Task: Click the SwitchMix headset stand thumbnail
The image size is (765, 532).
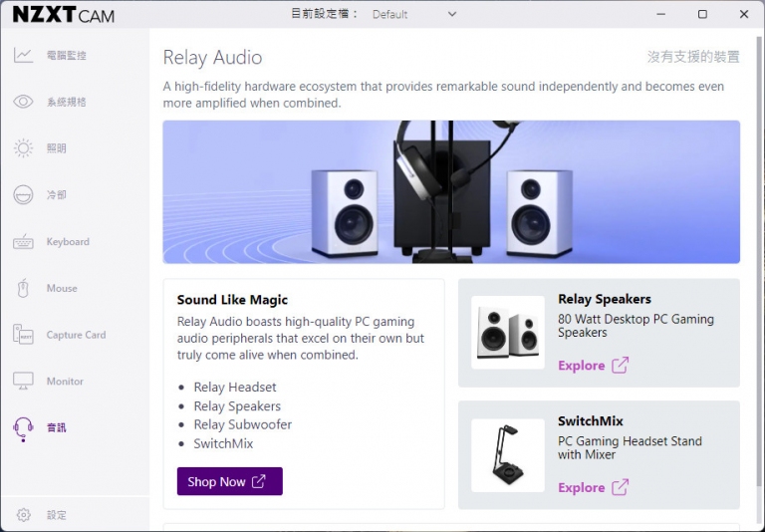Action: click(508, 455)
